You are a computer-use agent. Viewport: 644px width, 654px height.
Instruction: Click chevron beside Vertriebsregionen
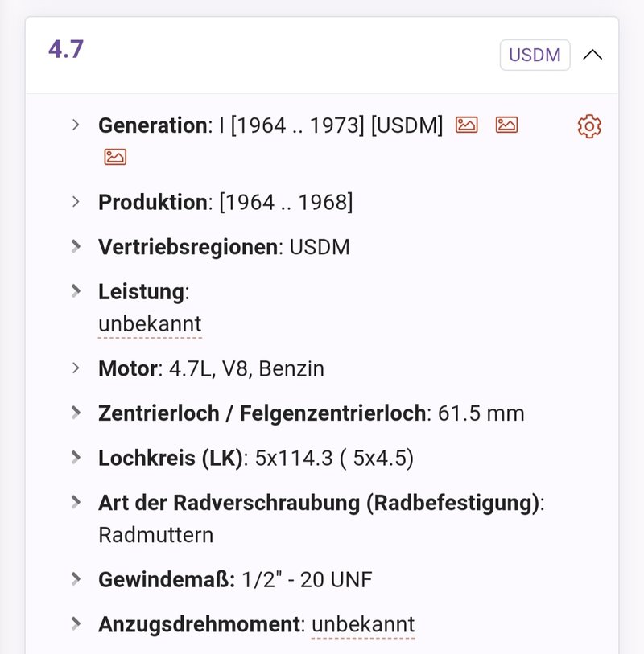coord(76,246)
